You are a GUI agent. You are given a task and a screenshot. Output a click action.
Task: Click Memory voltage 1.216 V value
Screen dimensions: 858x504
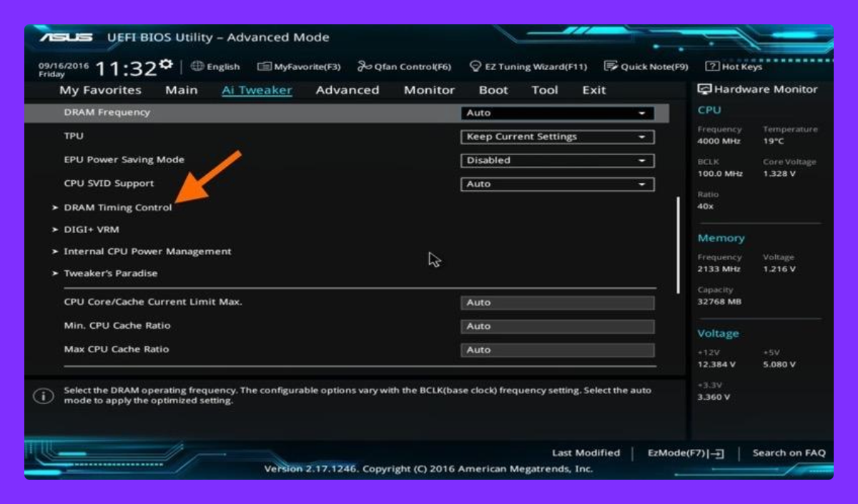coord(779,269)
